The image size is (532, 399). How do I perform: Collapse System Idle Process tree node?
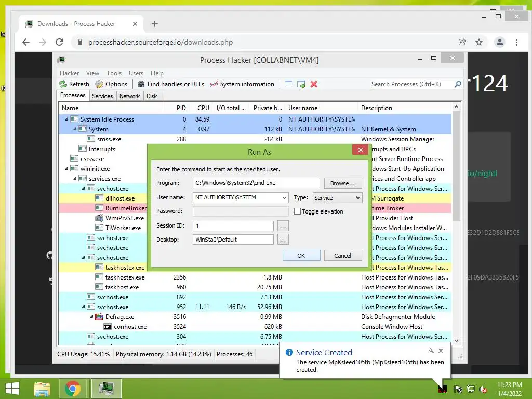click(67, 119)
